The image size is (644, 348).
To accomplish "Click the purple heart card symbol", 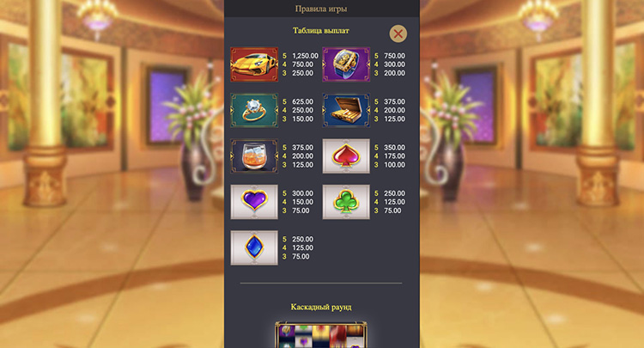I will coord(254,202).
